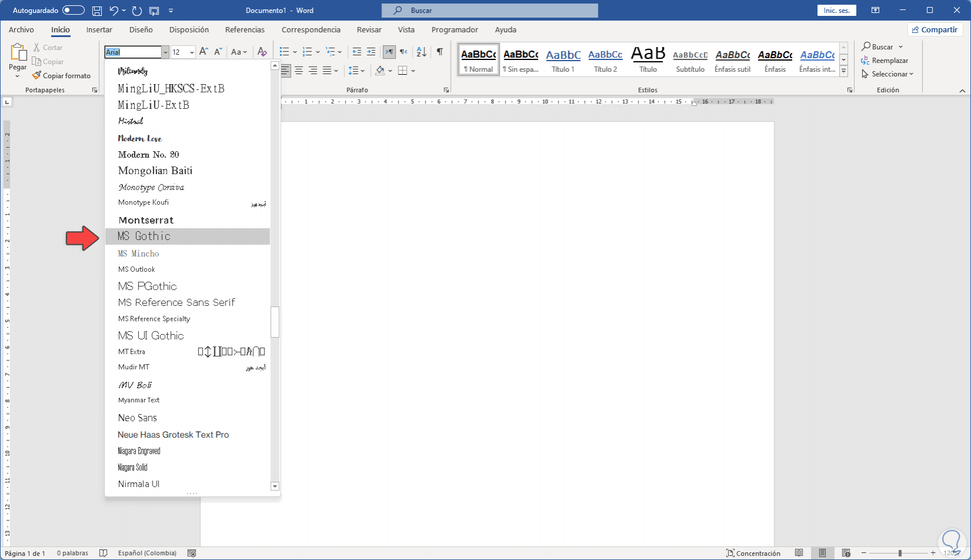This screenshot has width=971, height=560.
Task: Justify the paragraph text
Action: tap(327, 71)
